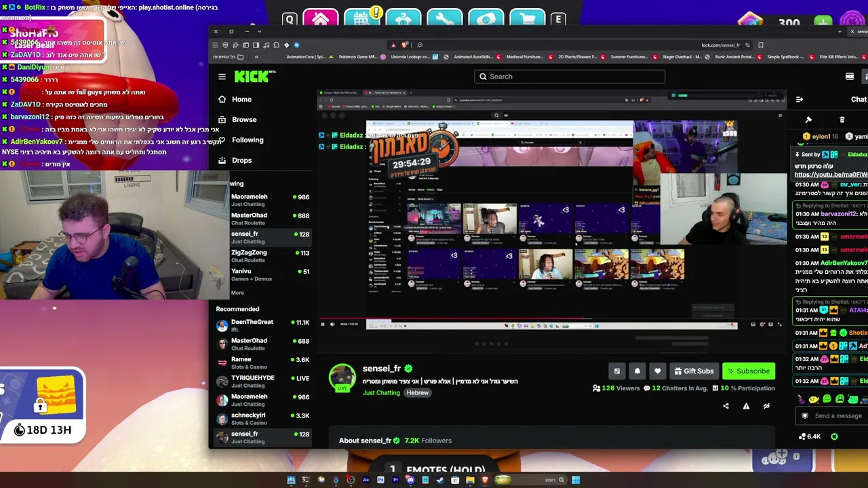
Task: Open Discord from the taskbar
Action: click(x=410, y=480)
